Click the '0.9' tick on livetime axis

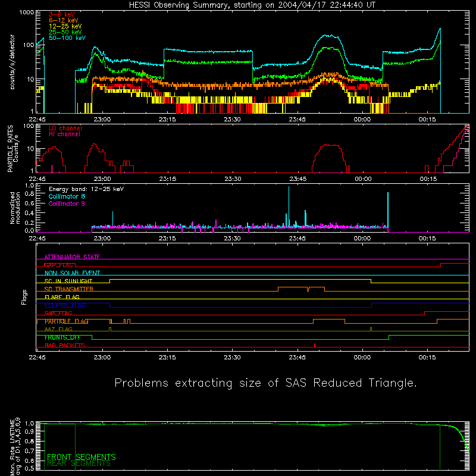29,432
